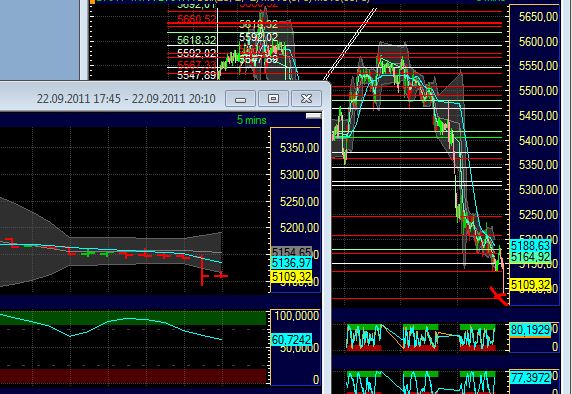Select the cyan 5188,63 price tag in background chart
The image size is (572, 394).
point(530,245)
